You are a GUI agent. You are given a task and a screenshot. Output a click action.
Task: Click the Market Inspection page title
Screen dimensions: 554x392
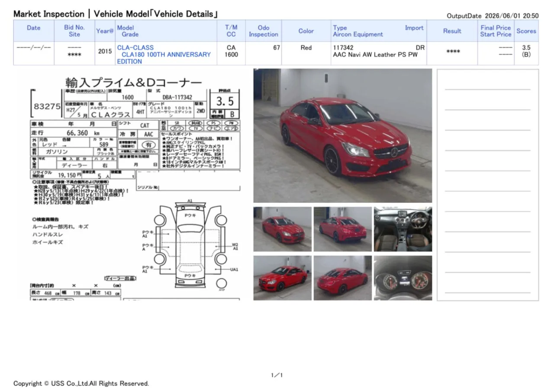[x=116, y=14]
